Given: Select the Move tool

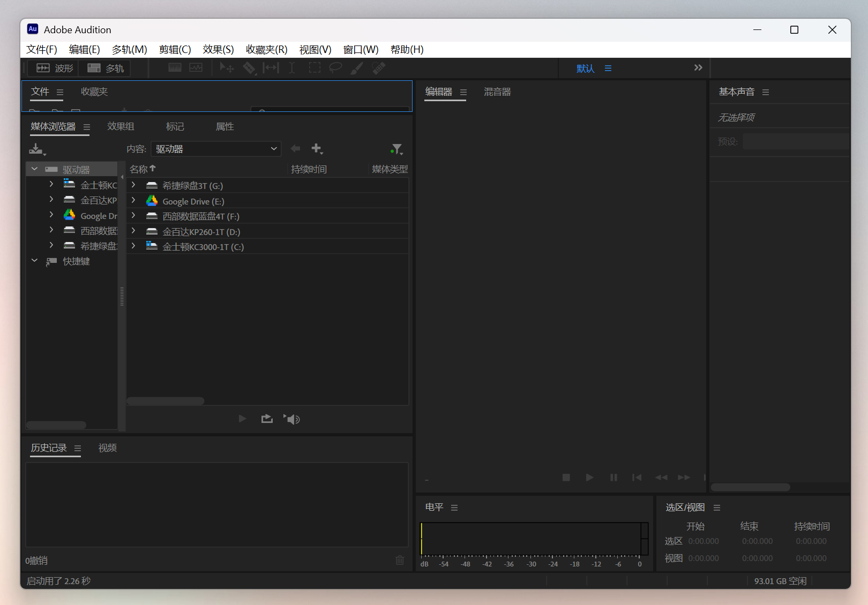Looking at the screenshot, I should tap(227, 67).
